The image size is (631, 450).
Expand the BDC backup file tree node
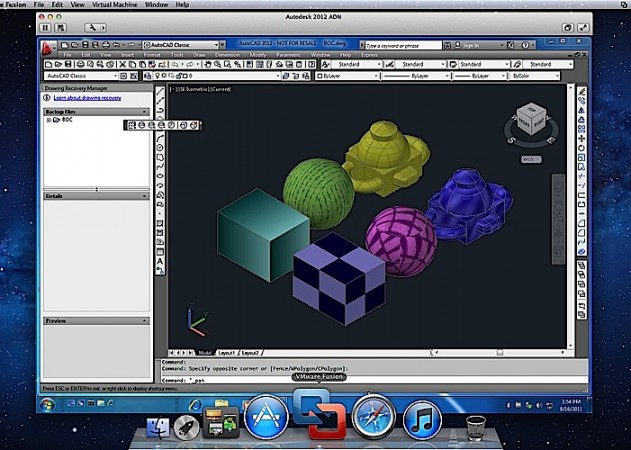click(49, 121)
